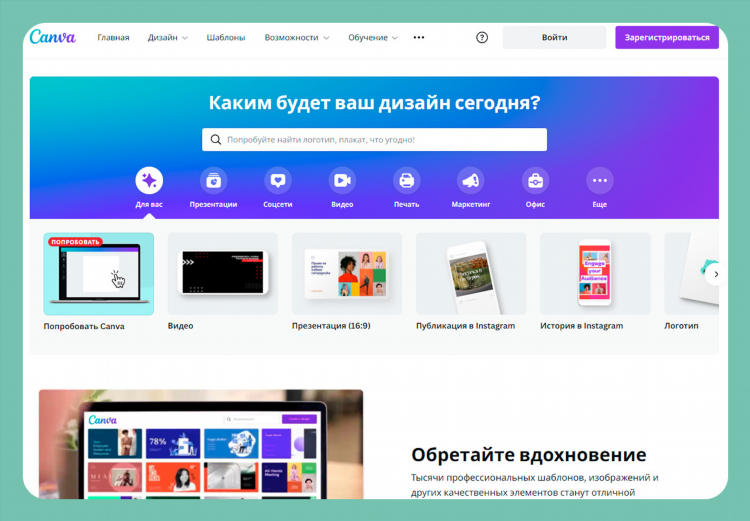The image size is (750, 521).
Task: Click the Попробовать Canva label
Action: pyautogui.click(x=84, y=326)
